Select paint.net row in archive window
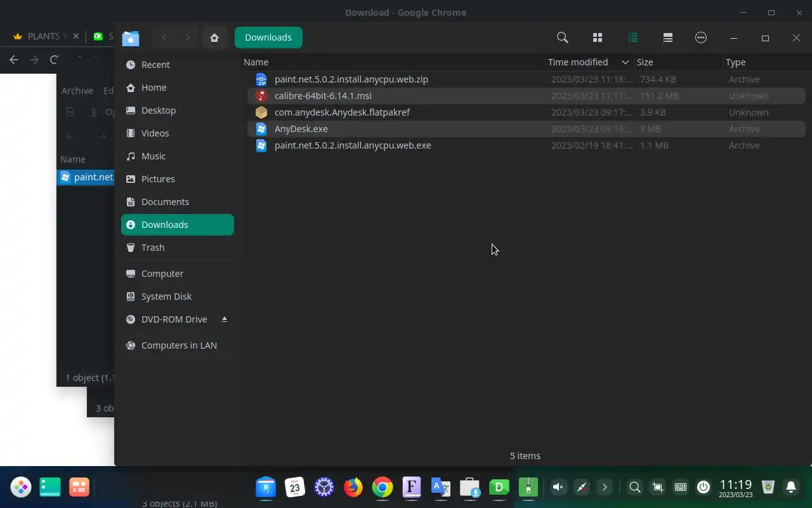The image size is (812, 508). coord(86,177)
